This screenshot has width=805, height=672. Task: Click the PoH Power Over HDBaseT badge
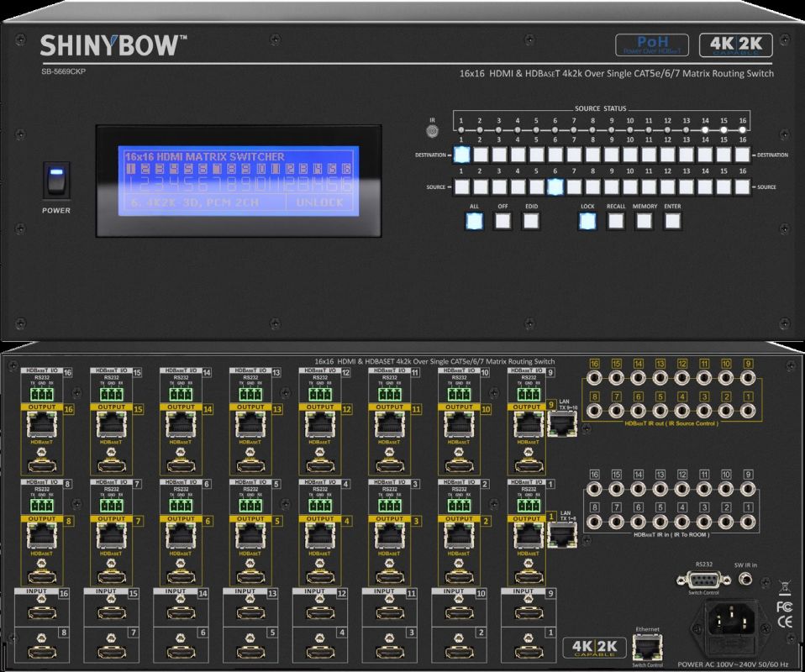click(652, 45)
